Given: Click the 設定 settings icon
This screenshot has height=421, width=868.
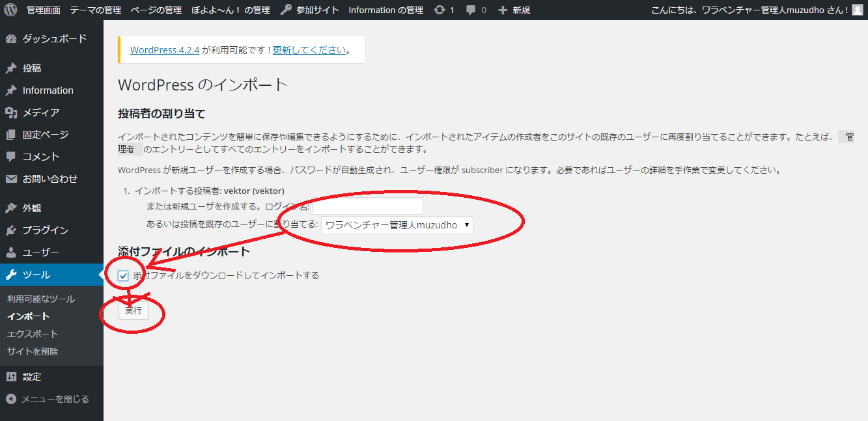Looking at the screenshot, I should [x=10, y=377].
